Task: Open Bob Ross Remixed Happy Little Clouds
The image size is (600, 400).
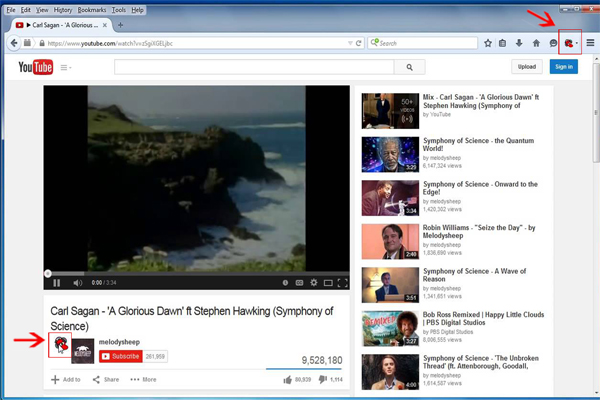Action: [483, 318]
